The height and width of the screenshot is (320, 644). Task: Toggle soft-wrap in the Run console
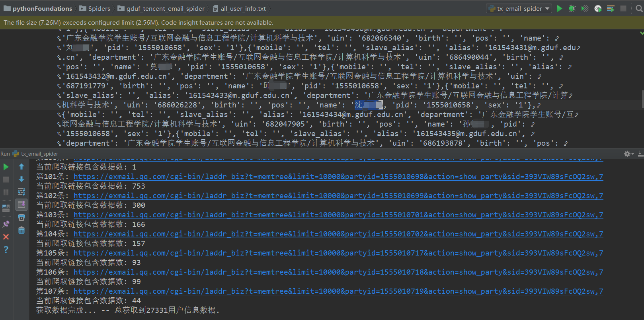coord(21,192)
